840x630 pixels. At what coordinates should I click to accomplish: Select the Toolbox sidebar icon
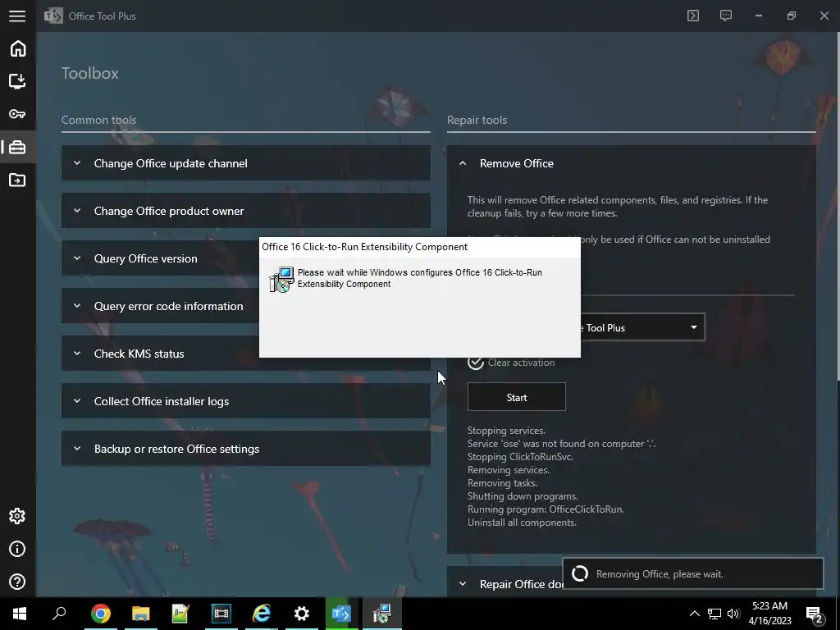[x=17, y=147]
